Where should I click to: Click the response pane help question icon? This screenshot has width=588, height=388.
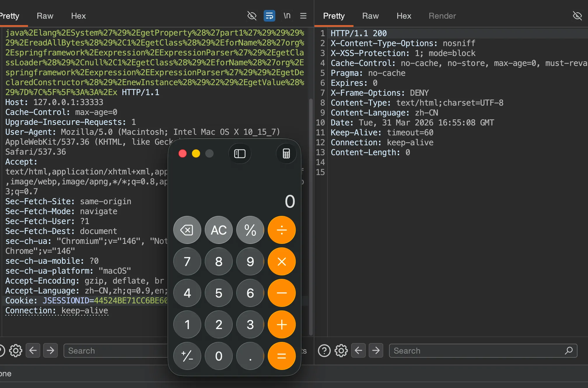(x=324, y=351)
